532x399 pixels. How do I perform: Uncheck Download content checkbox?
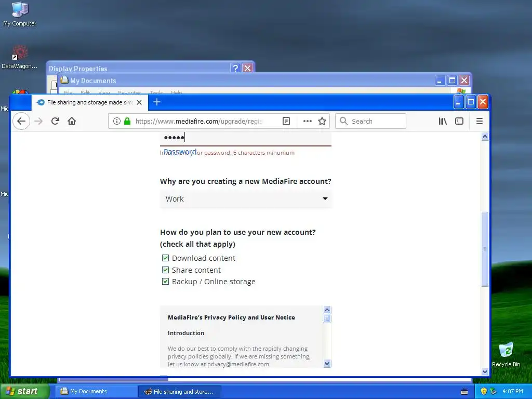[165, 258]
